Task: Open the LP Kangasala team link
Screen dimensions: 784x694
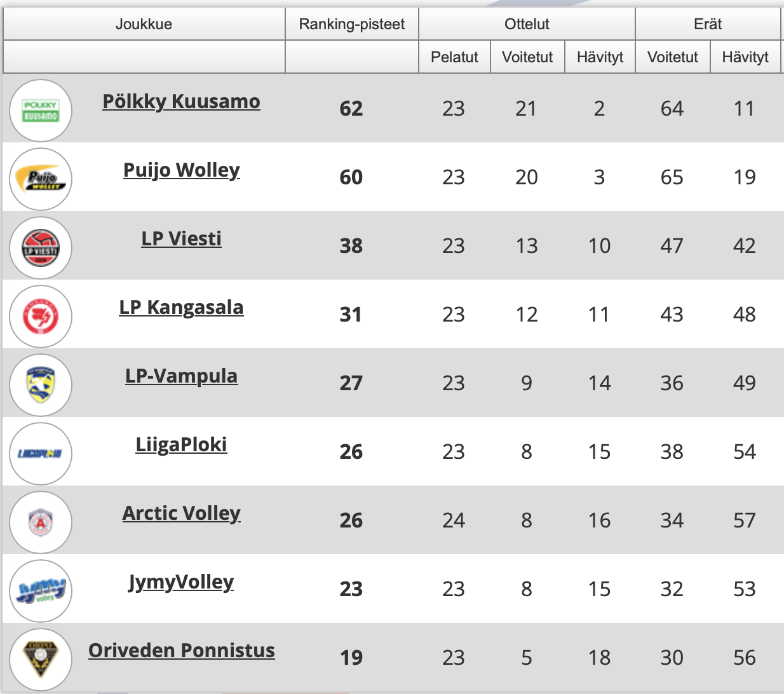Action: click(181, 308)
